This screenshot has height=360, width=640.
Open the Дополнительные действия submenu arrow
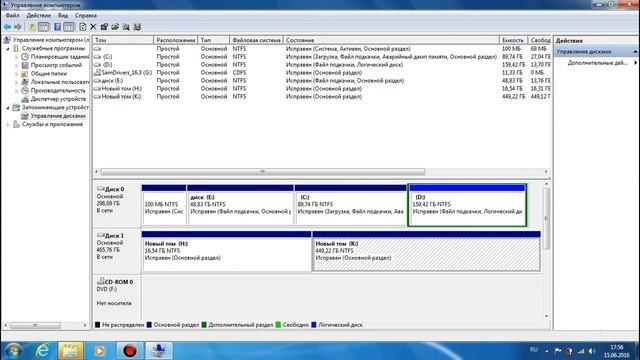tap(636, 63)
